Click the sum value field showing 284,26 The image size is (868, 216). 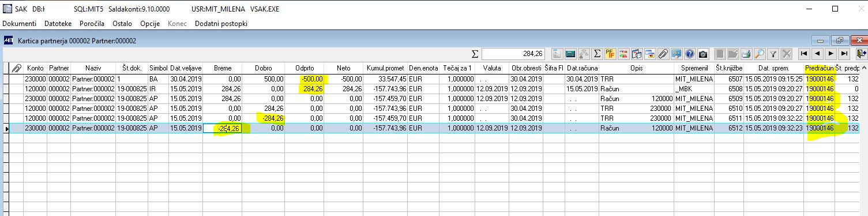[513, 54]
